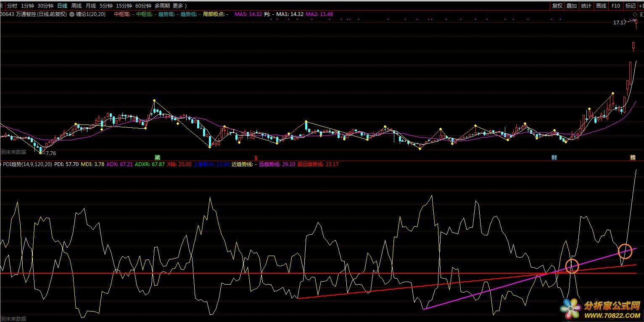Click the ADXR: 67.87 readout
This screenshot has height=322, width=644.
150,164
